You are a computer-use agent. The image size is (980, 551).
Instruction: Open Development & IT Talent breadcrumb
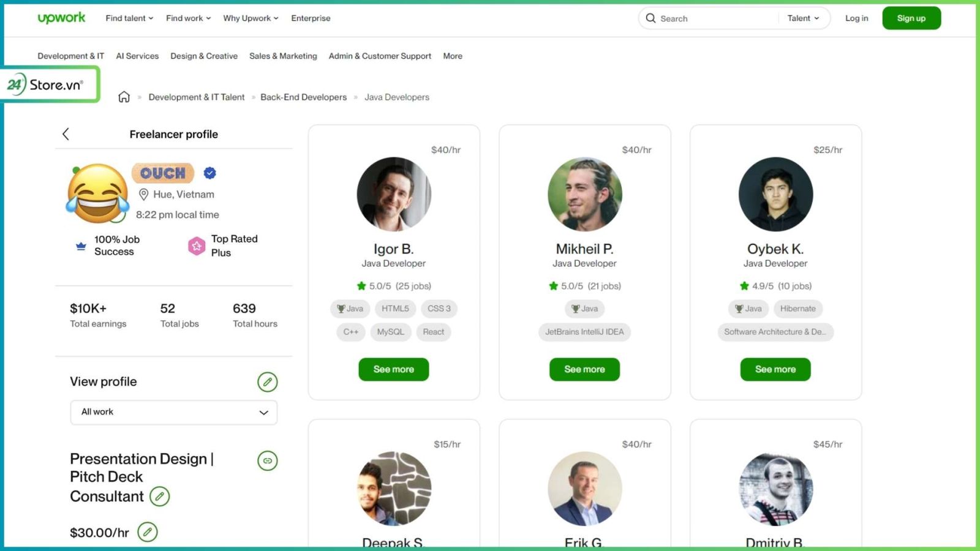[197, 97]
